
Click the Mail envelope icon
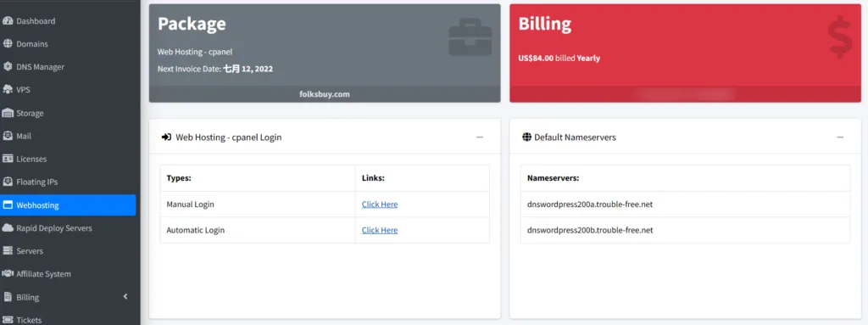tap(7, 136)
